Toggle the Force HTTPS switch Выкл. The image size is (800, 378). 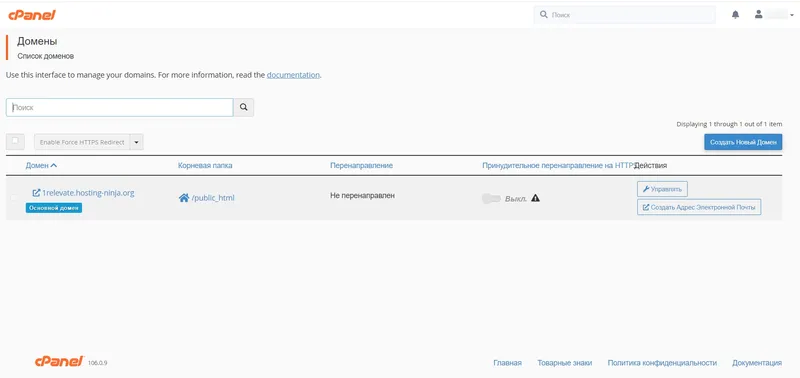pyautogui.click(x=491, y=198)
